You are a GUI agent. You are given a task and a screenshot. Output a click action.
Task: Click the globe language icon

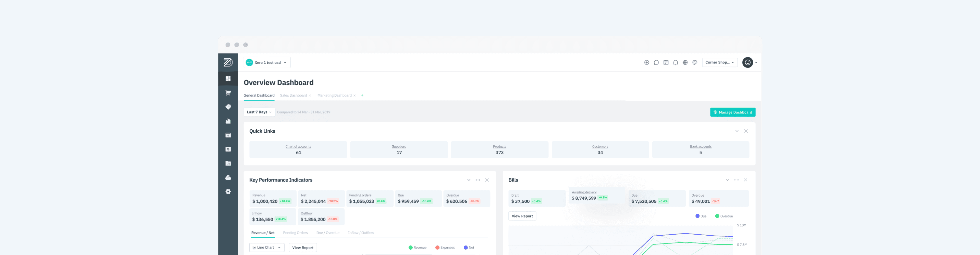pyautogui.click(x=685, y=62)
